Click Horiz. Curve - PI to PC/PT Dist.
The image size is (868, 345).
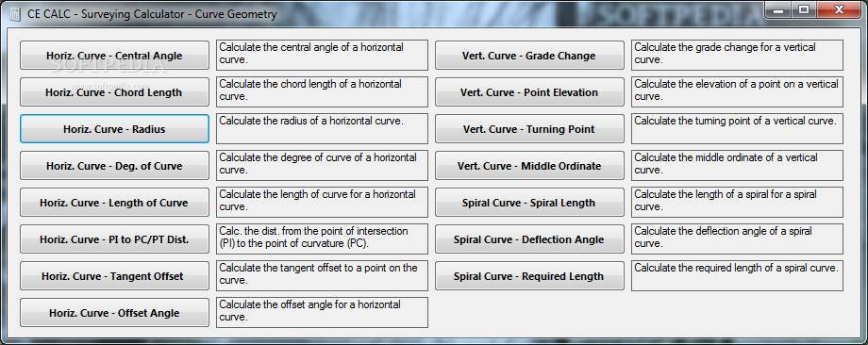(114, 239)
